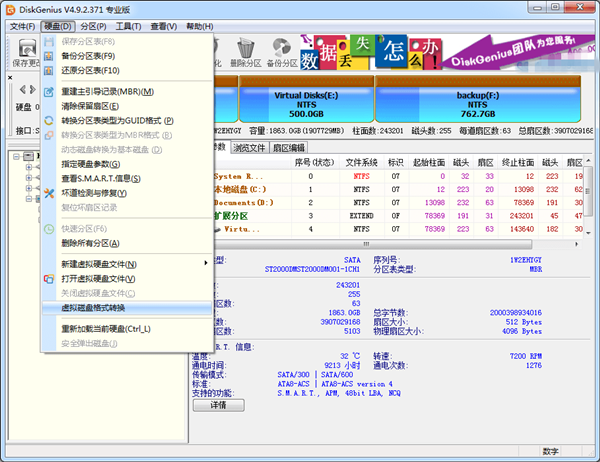Select 虚拟磁盘格式转换 entry
The height and width of the screenshot is (462, 600).
[x=126, y=308]
